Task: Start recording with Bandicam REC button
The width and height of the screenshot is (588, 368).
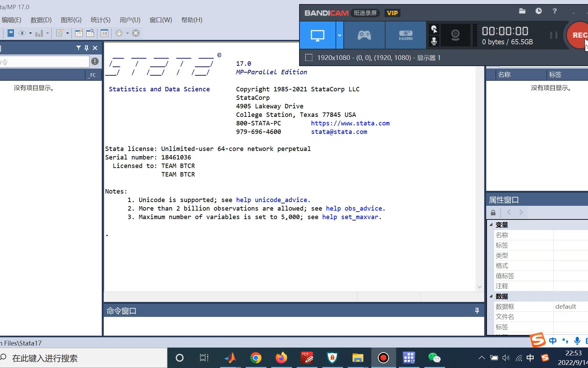Action: pyautogui.click(x=578, y=35)
